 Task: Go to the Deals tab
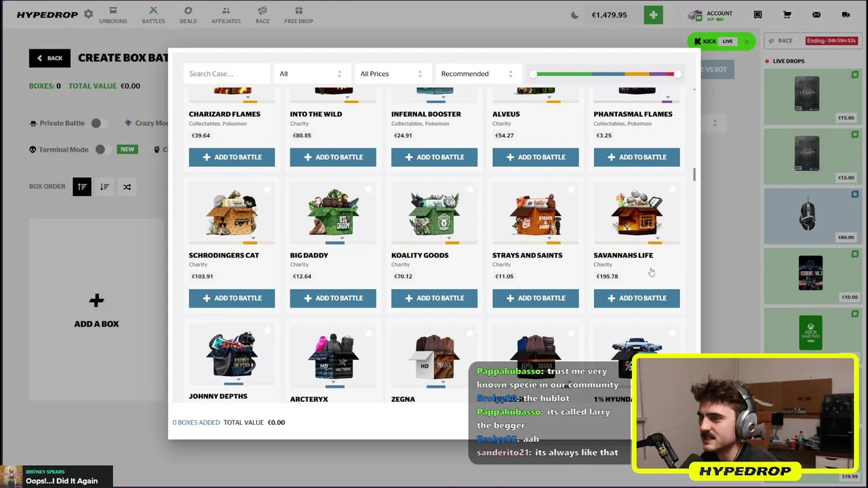pos(188,15)
